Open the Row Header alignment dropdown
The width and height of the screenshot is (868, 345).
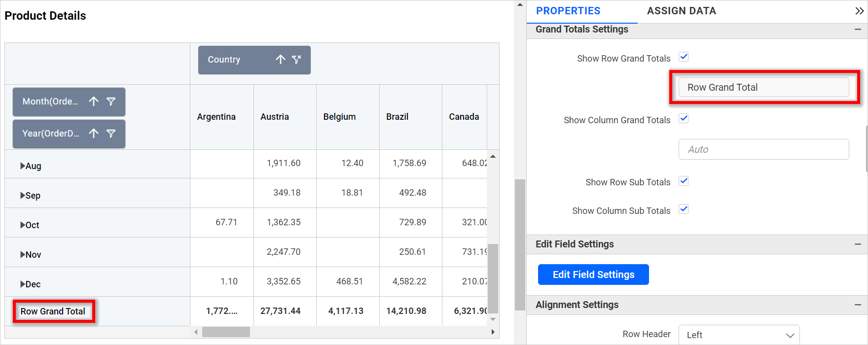(739, 335)
